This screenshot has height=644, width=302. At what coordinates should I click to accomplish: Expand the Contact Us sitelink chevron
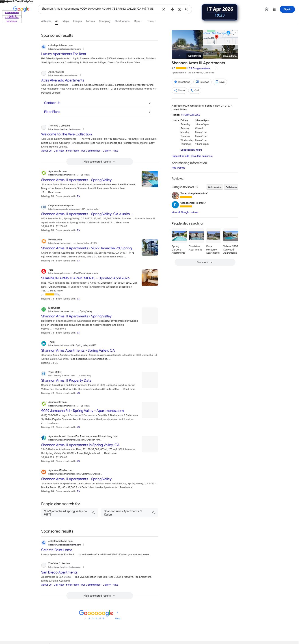click(150, 103)
